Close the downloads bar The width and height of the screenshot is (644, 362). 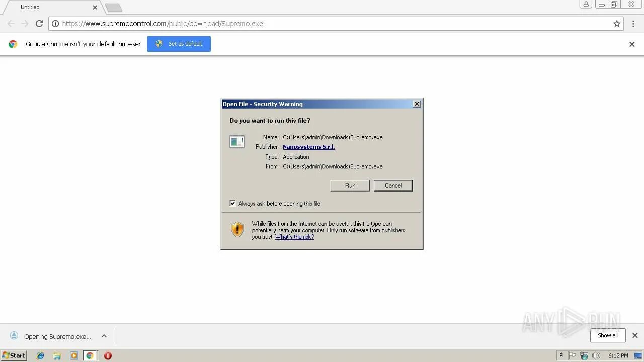tap(635, 335)
